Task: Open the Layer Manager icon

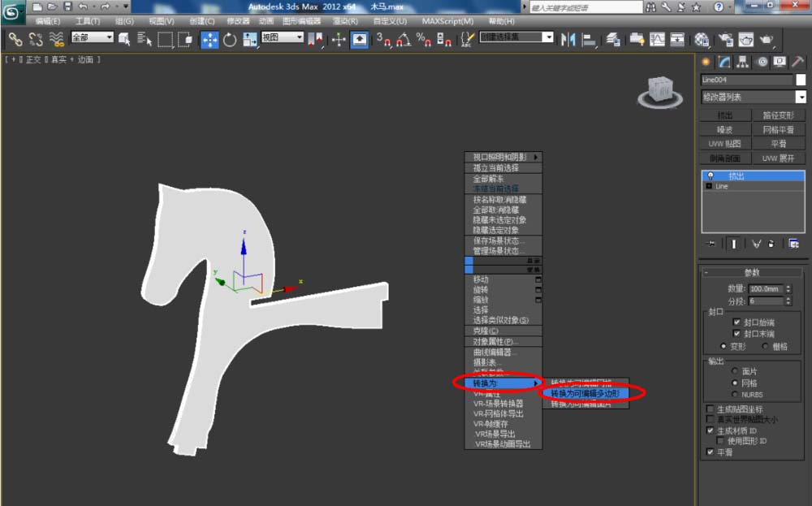Action: [x=614, y=40]
